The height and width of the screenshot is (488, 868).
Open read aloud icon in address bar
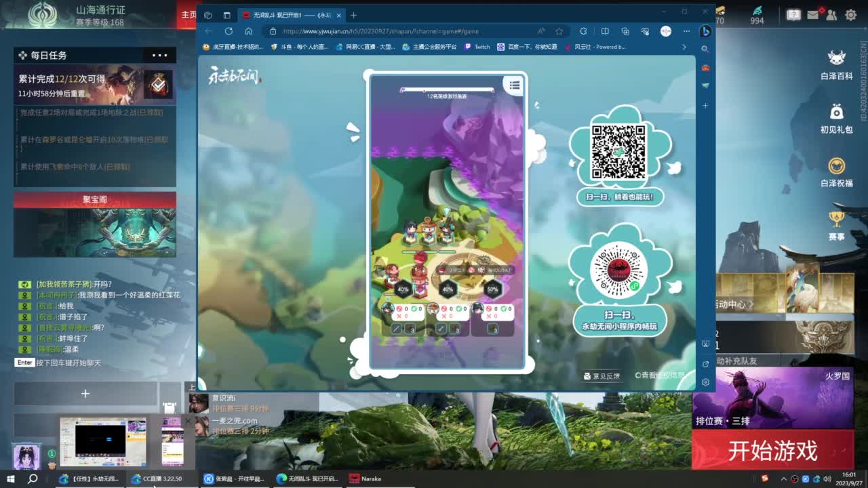pos(541,31)
